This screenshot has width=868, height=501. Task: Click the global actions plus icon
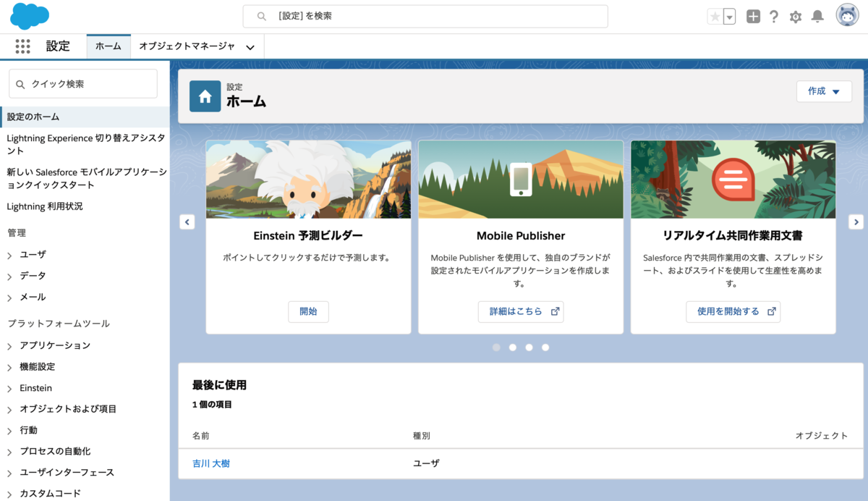click(753, 17)
